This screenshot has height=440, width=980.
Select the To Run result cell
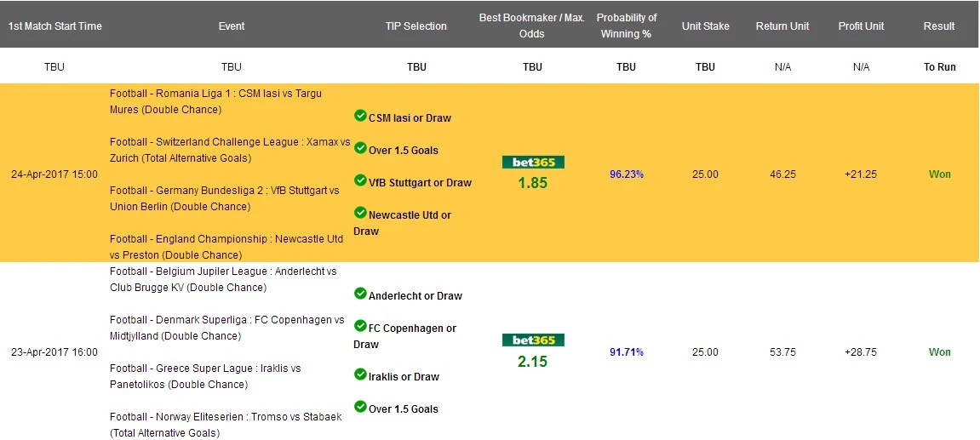point(940,67)
